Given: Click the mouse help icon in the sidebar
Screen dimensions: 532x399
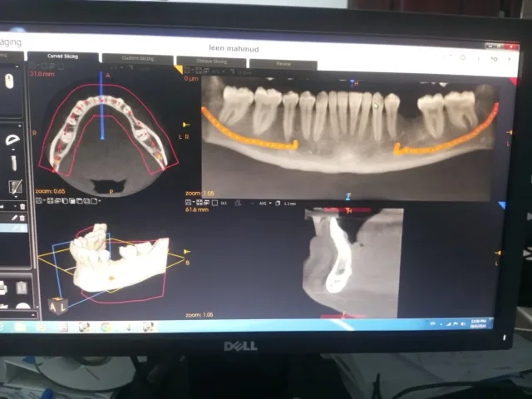Looking at the screenshot, I should [x=9, y=81].
